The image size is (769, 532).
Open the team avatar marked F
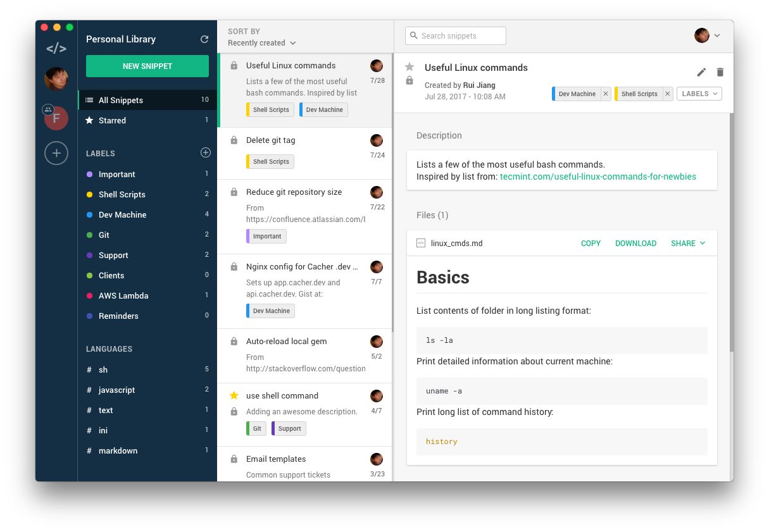56,118
